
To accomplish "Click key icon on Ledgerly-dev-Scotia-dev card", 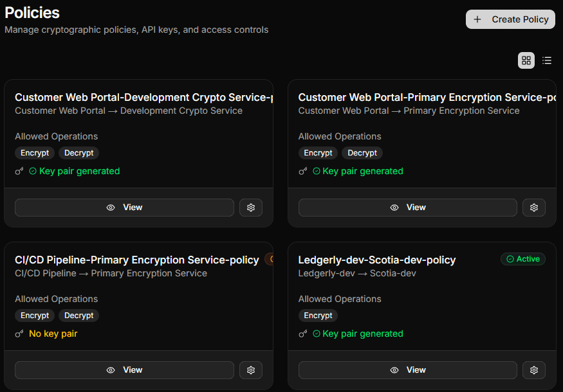I will click(303, 334).
